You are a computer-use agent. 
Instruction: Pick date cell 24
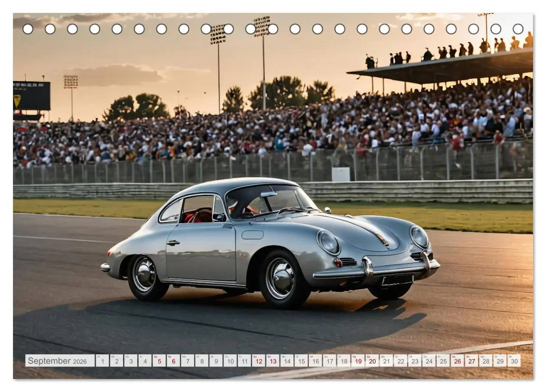pos(429,361)
